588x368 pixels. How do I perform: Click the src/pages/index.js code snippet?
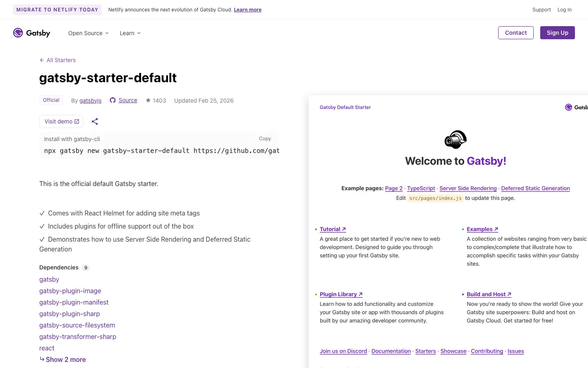coord(435,198)
